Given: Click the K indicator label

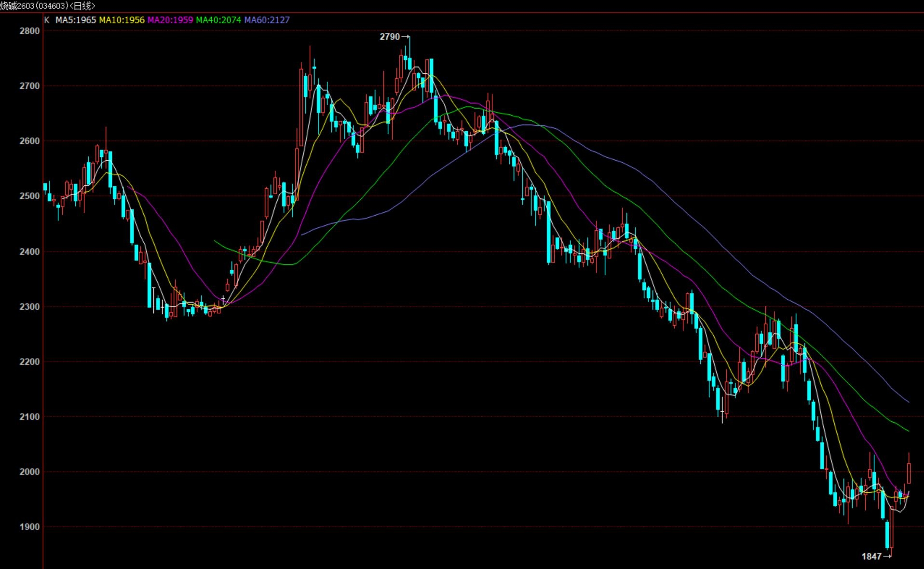Looking at the screenshot, I should click(x=47, y=20).
